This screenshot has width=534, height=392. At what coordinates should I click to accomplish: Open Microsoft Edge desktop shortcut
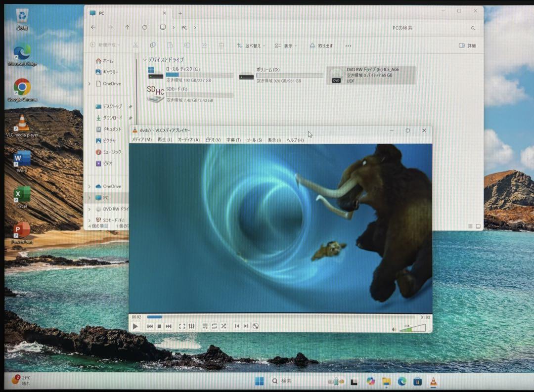tap(22, 55)
